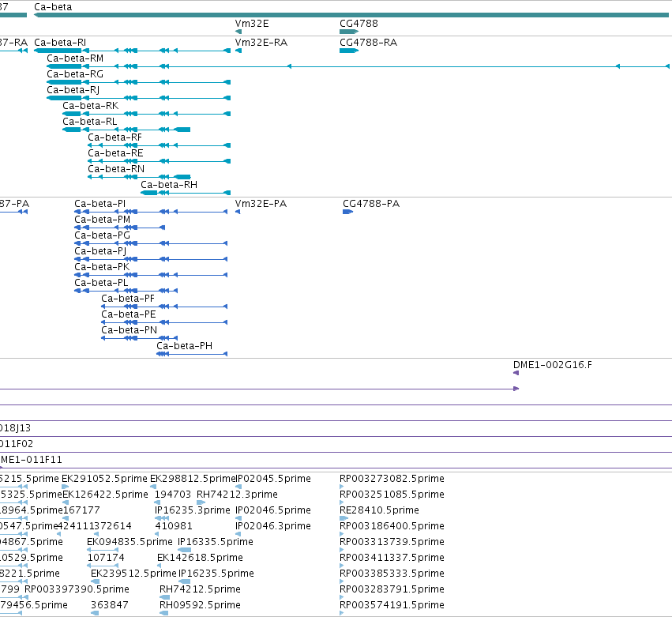Select the CG4788-RA transcript glyph
This screenshot has height=617, width=672.
point(349,51)
